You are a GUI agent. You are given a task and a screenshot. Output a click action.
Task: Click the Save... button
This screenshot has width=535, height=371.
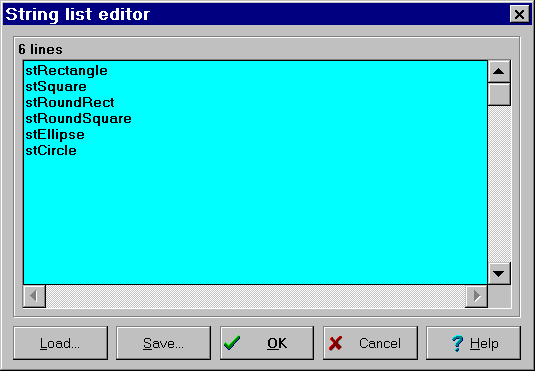163,343
